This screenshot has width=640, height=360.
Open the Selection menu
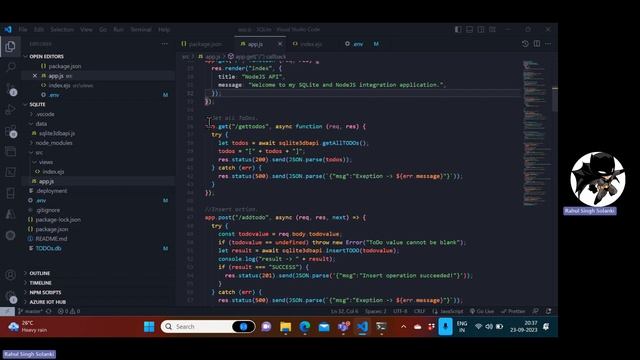click(x=62, y=29)
